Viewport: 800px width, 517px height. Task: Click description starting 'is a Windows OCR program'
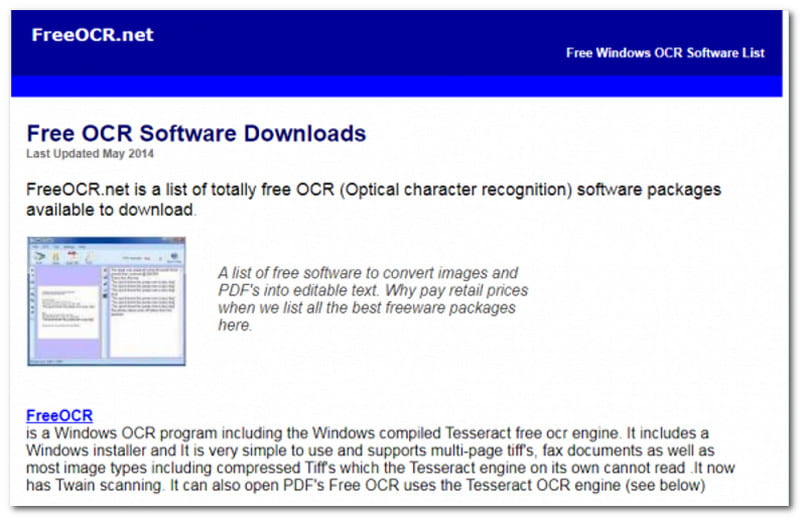[x=380, y=459]
